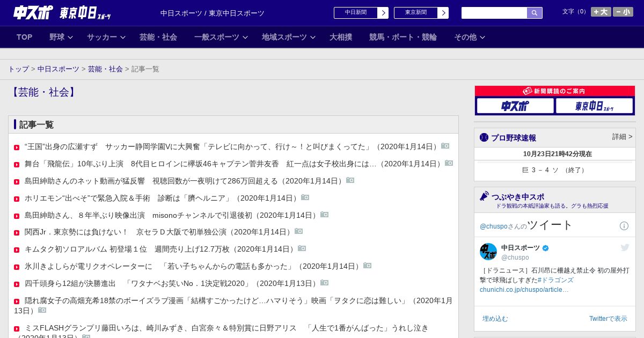Click the verified badge next to 中日スポーツ
Viewport: 644px width, 338px height.
tap(546, 248)
